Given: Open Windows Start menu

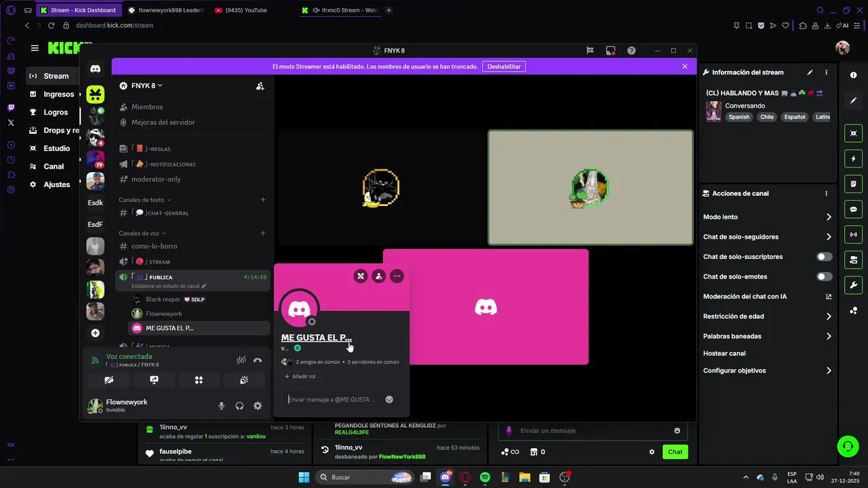Looking at the screenshot, I should coord(304,477).
